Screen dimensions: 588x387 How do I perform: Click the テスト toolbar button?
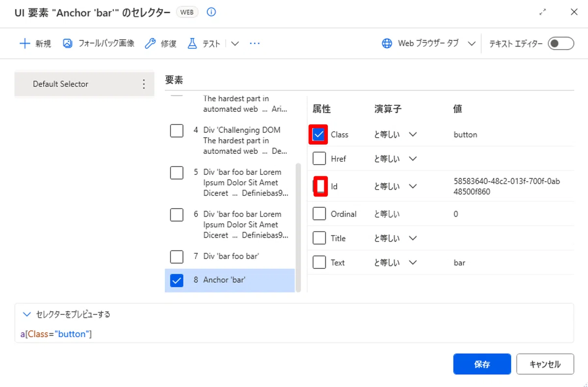pos(204,44)
